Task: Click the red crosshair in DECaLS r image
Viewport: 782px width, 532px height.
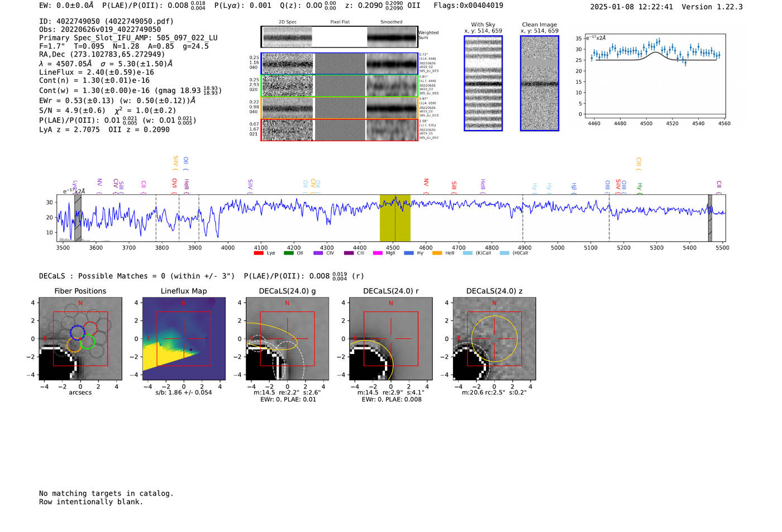Action: pyautogui.click(x=390, y=338)
